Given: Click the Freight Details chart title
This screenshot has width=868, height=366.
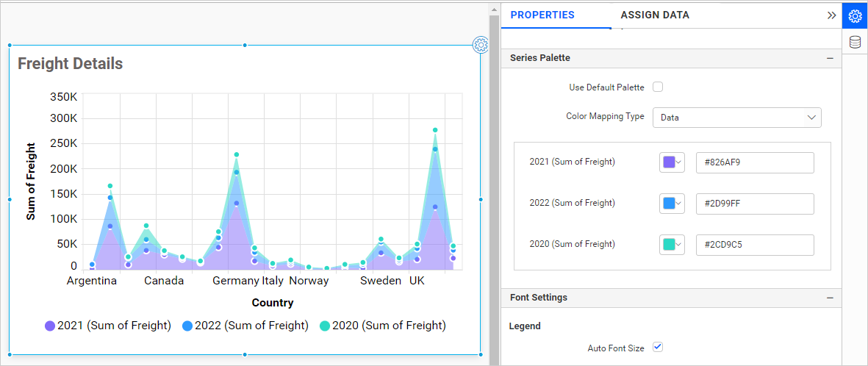Looking at the screenshot, I should pyautogui.click(x=71, y=64).
